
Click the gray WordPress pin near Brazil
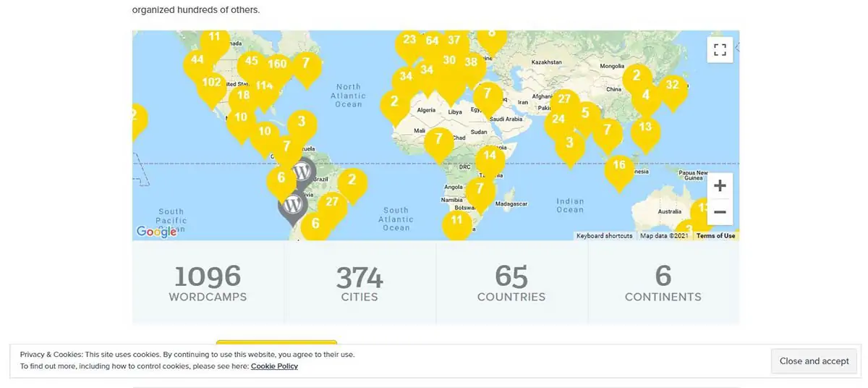tap(302, 172)
